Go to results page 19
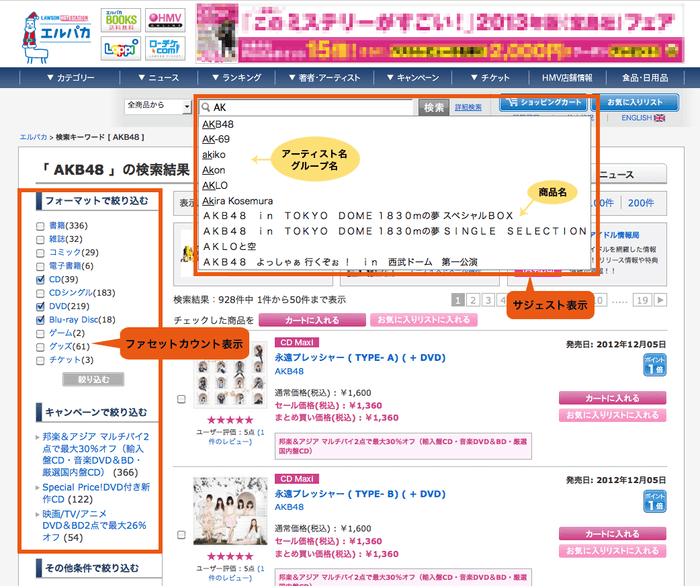Screen dimensions: 700x586 point(642,300)
